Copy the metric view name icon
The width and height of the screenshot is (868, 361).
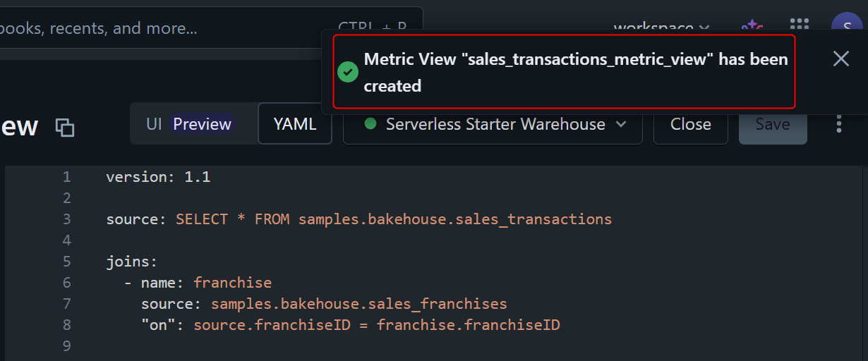[x=65, y=128]
